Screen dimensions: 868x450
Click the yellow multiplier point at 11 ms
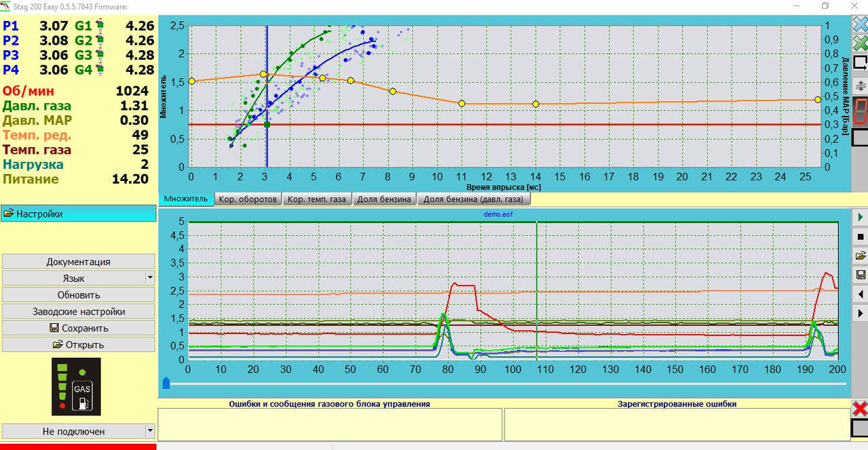coord(461,104)
